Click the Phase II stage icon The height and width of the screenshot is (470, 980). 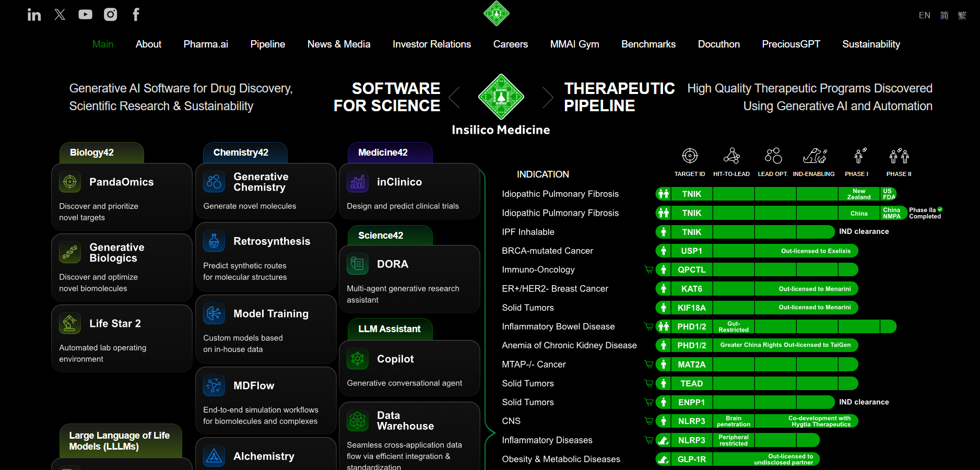(x=899, y=156)
